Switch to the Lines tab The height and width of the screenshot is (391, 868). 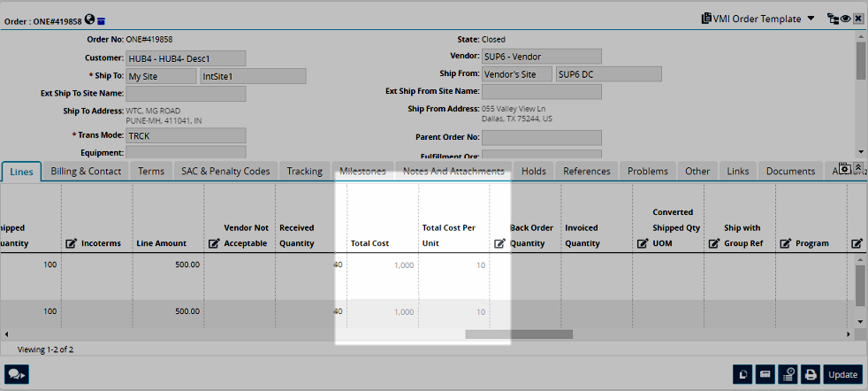tap(21, 171)
